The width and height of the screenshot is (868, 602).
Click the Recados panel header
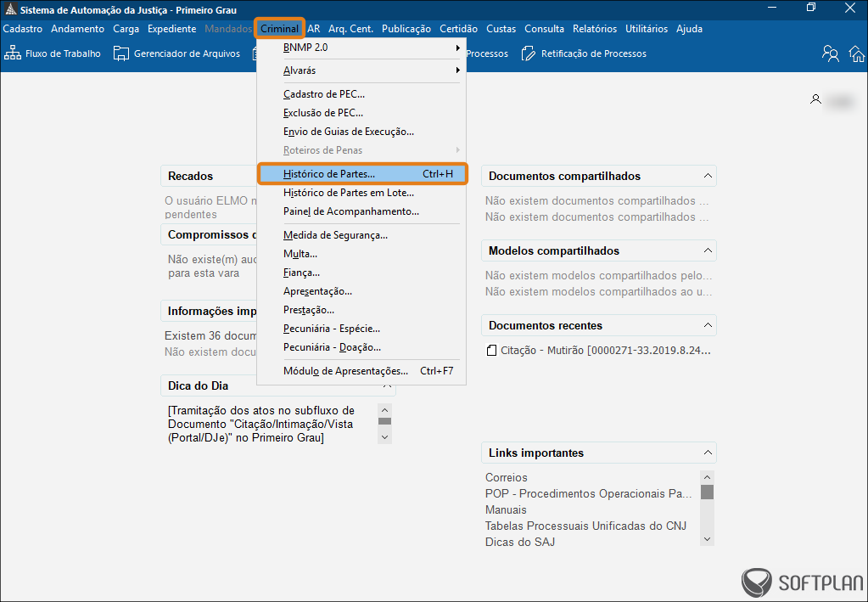click(x=209, y=176)
